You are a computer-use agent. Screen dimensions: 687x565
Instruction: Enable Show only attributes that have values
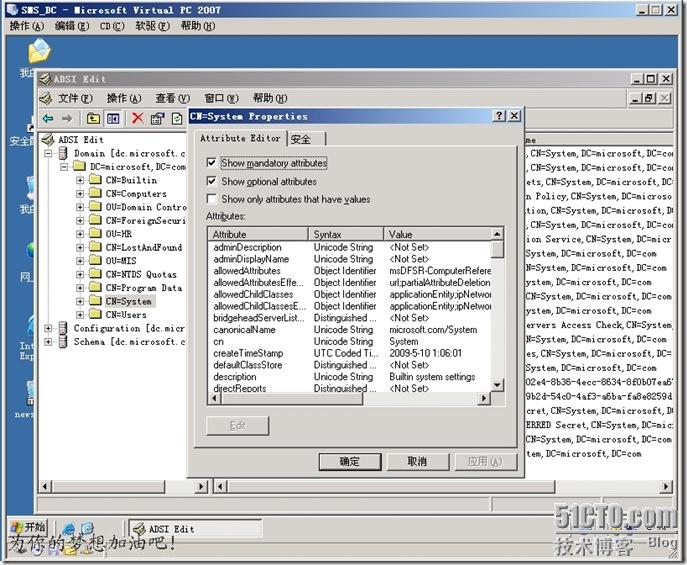(x=212, y=199)
